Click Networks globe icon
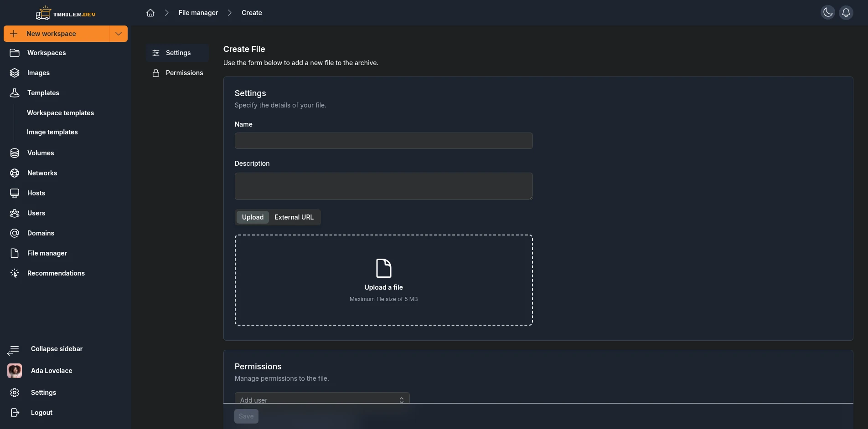 point(15,173)
